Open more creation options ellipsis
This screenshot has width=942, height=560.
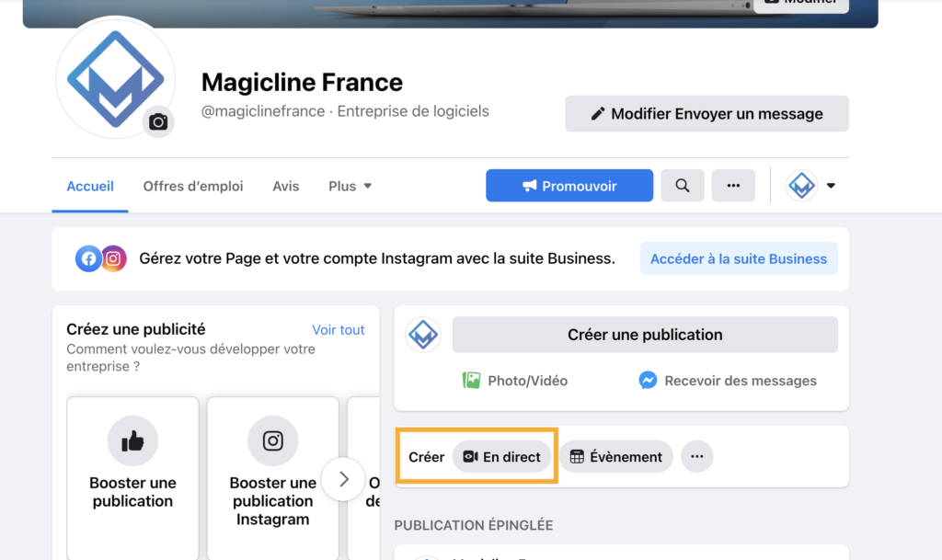697,457
